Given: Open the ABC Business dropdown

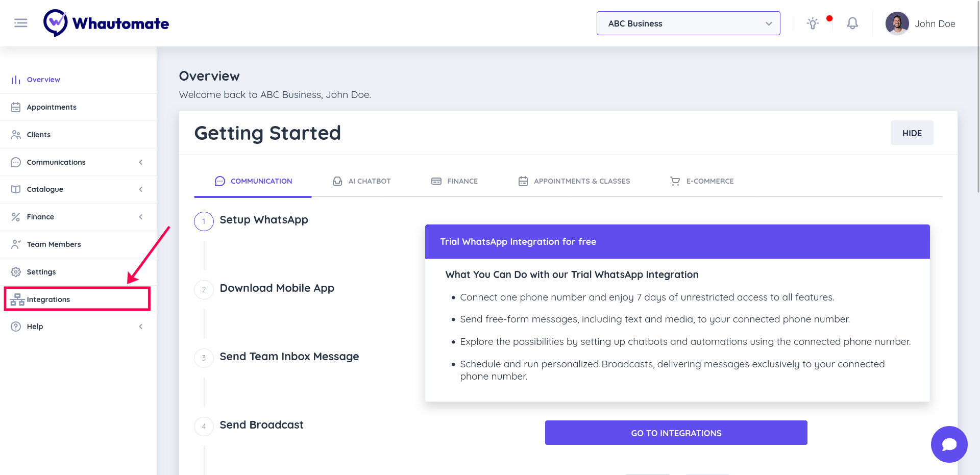Looking at the screenshot, I should (688, 23).
